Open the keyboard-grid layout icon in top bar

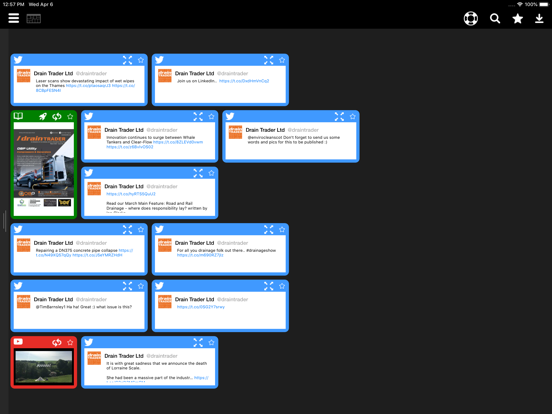[x=34, y=18]
